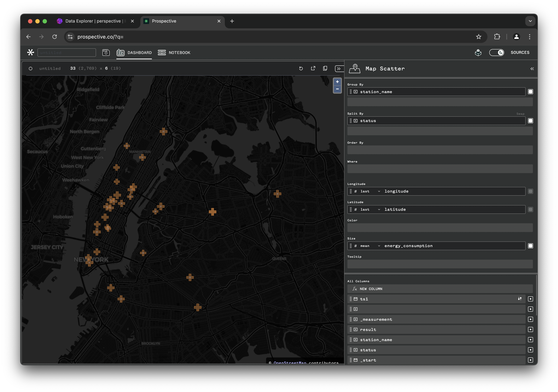
Task: Switch to the DASHBOARD tab
Action: [134, 53]
